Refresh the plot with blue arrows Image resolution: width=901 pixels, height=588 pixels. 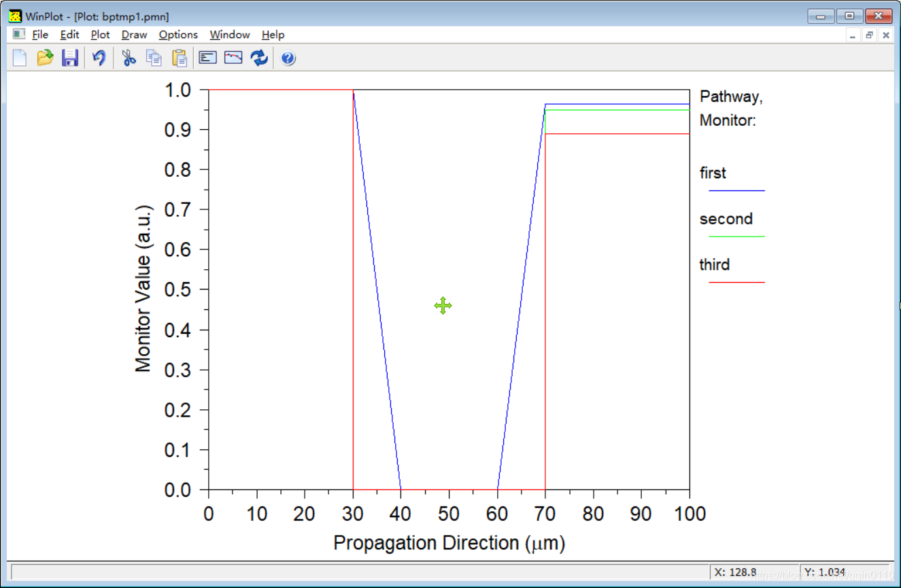click(259, 58)
